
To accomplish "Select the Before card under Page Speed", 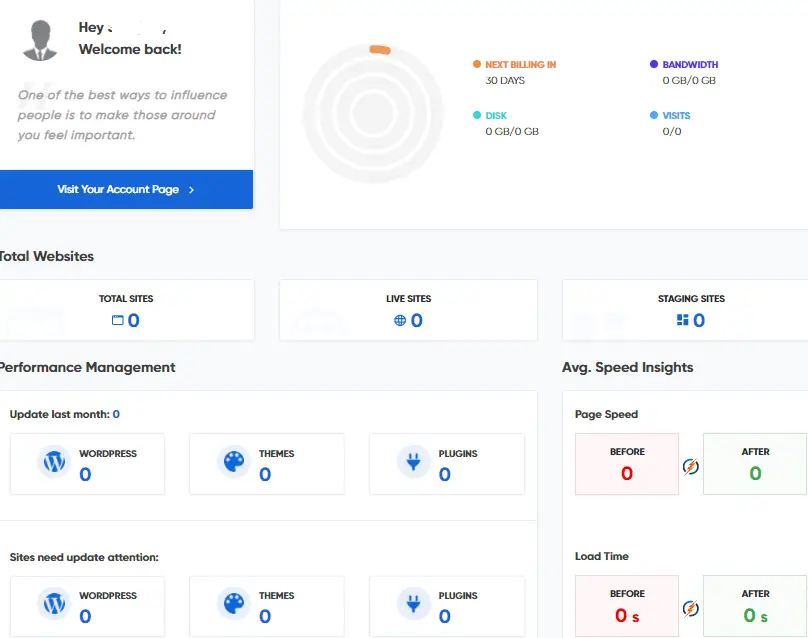I will 626,464.
